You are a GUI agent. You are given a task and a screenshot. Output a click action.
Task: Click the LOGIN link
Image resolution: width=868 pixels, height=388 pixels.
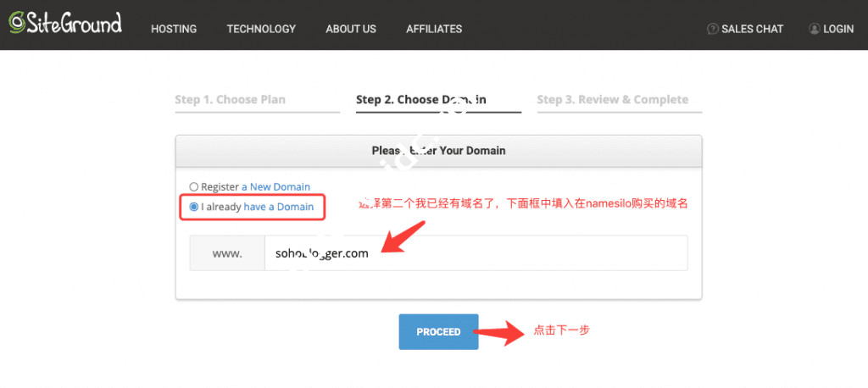tap(838, 29)
